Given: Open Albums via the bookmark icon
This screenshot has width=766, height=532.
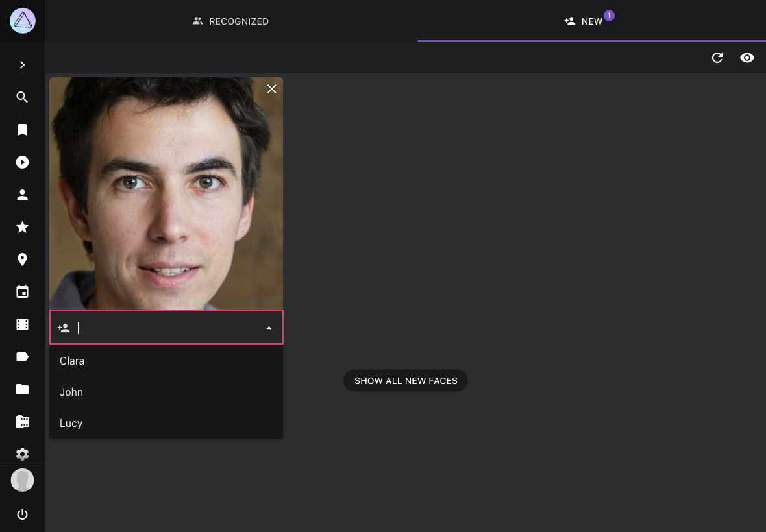Looking at the screenshot, I should pos(23,130).
